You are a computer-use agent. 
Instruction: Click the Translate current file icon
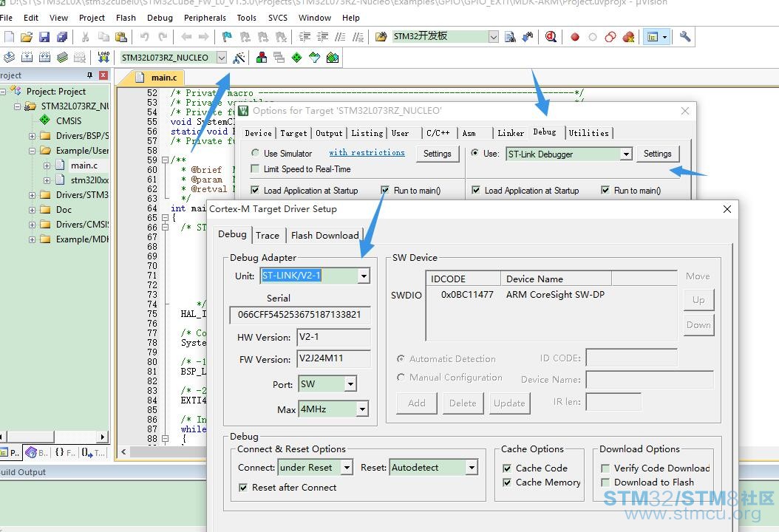(9, 58)
